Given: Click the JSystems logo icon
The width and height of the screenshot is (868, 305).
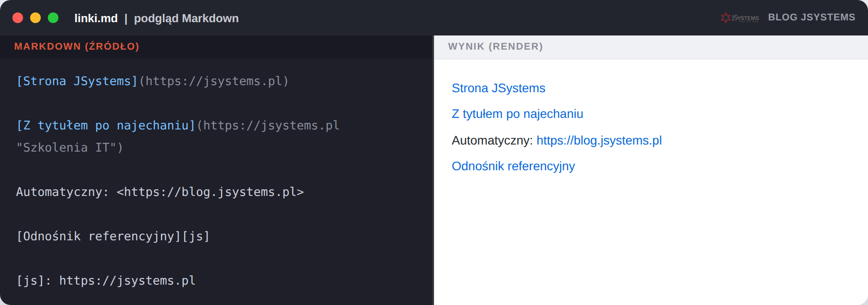Looking at the screenshot, I should pyautogui.click(x=740, y=18).
